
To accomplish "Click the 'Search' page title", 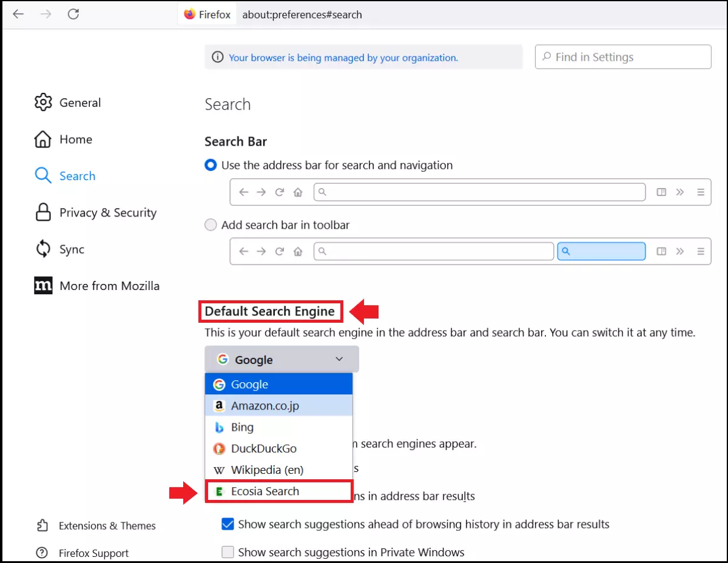I will coord(227,104).
